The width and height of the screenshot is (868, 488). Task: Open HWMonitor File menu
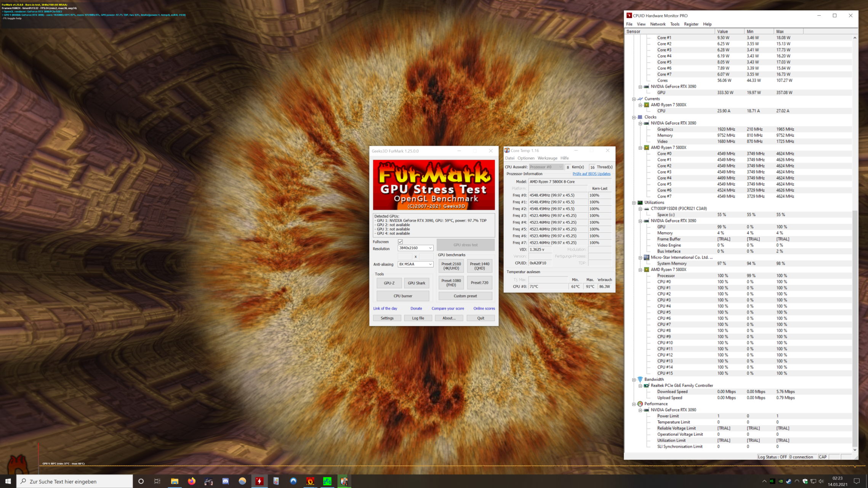[629, 24]
